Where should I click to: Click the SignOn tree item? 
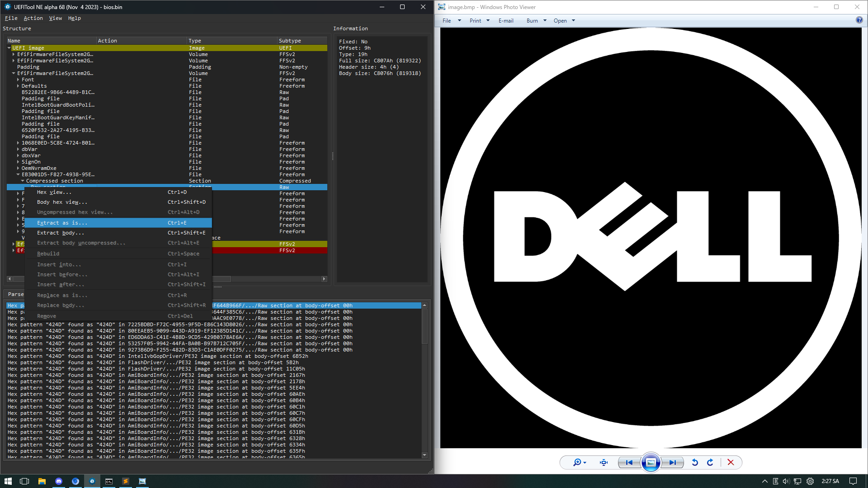[31, 162]
